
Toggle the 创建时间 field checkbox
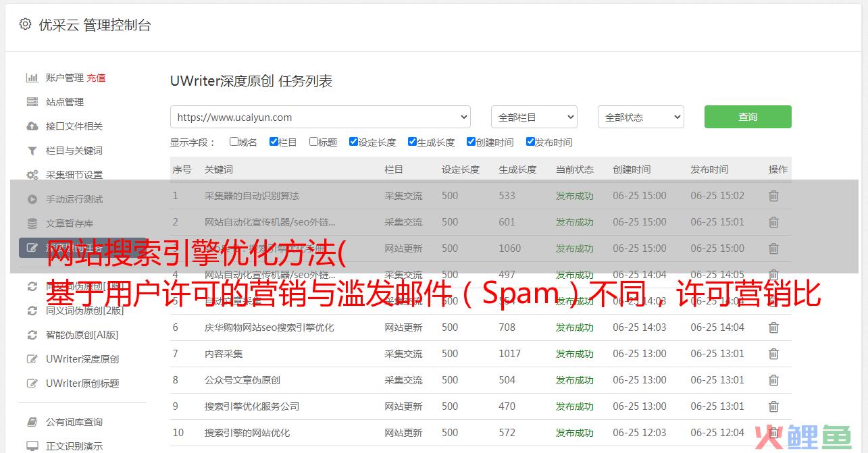click(471, 142)
